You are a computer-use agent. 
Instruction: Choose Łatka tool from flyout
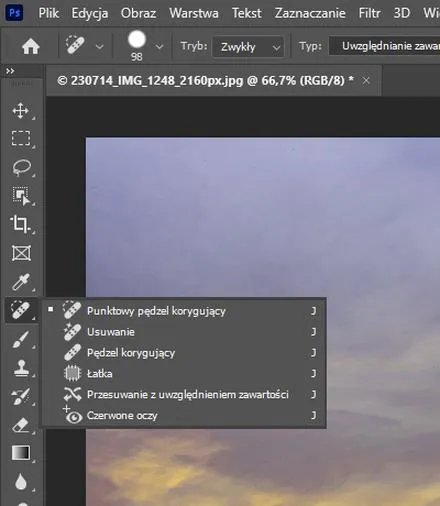[x=183, y=374]
